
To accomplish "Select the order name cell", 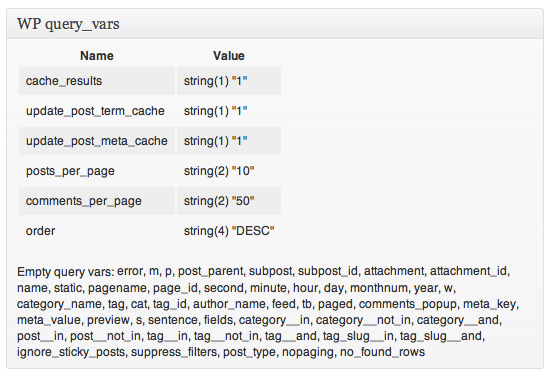I will tap(97, 231).
